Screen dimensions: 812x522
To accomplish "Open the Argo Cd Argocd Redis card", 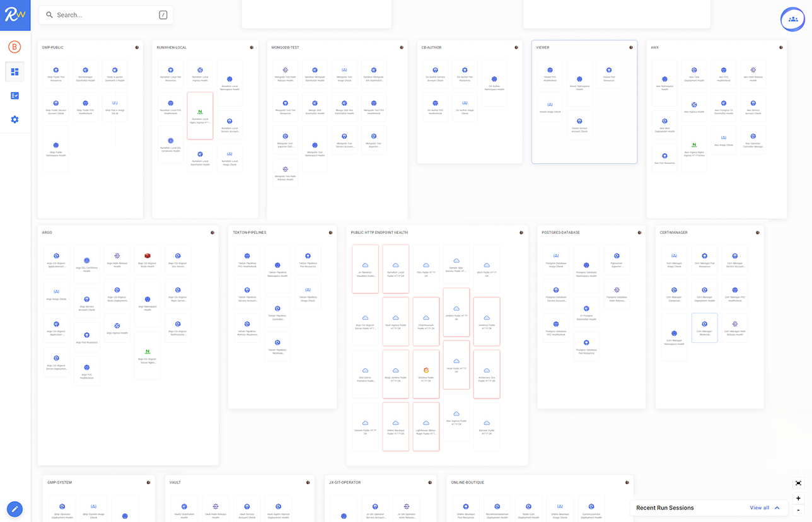I will 148,260.
